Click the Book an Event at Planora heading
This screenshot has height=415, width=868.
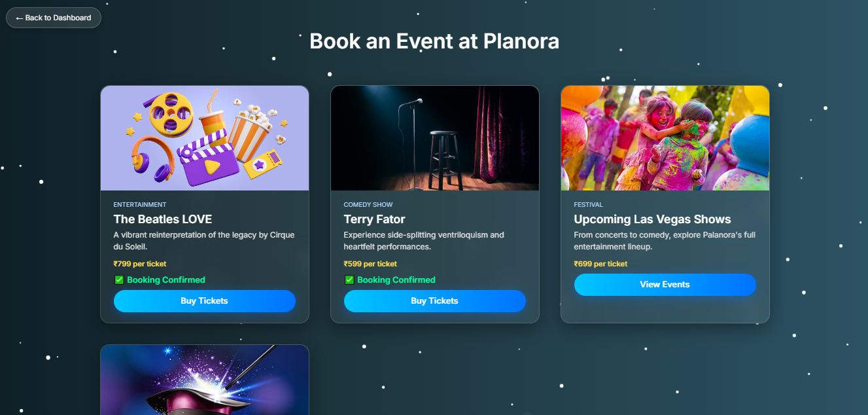[434, 41]
